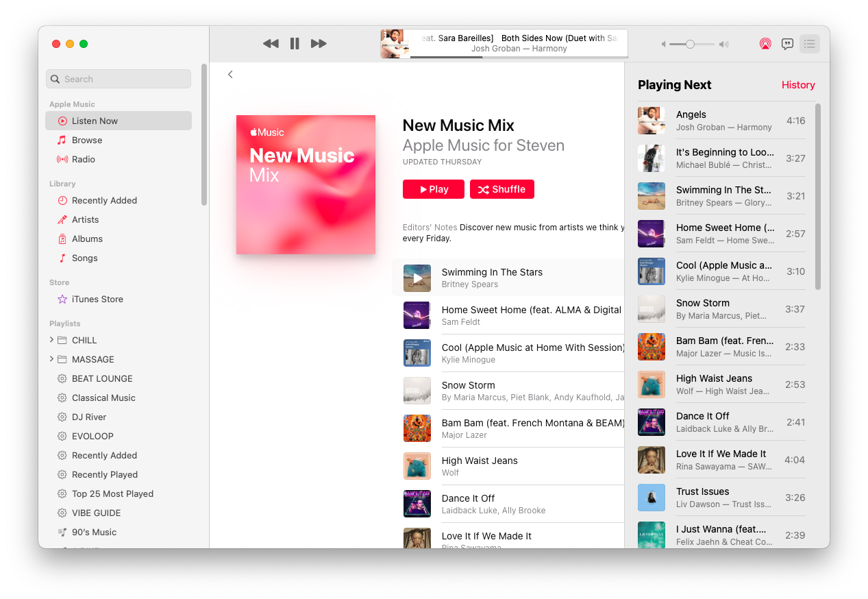This screenshot has height=599, width=868.
Task: Click Home Sweet Home artwork in queue
Action: 652,234
